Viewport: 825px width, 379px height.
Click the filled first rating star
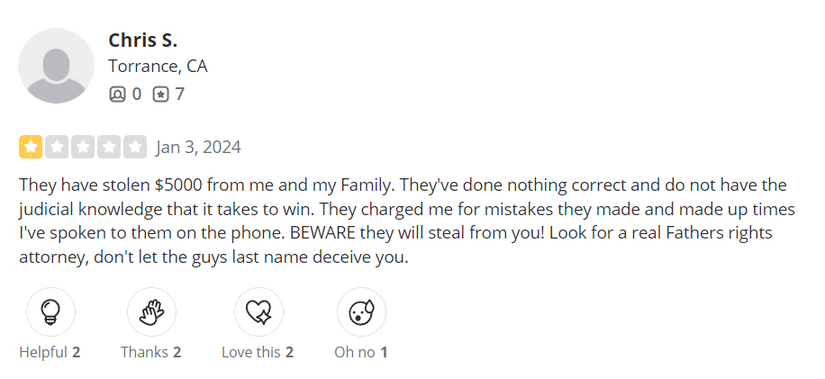(31, 147)
